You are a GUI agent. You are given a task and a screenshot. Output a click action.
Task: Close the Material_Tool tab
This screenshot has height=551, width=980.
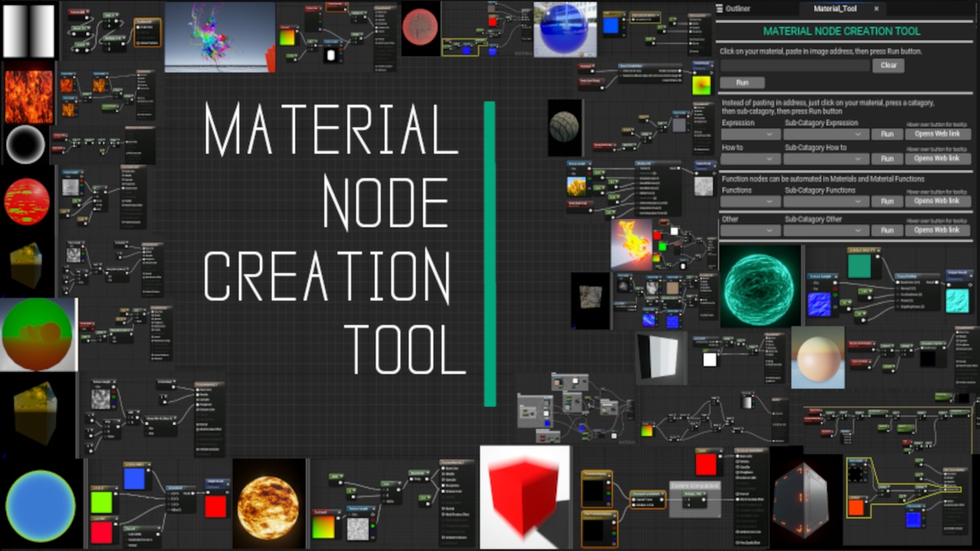click(x=876, y=8)
